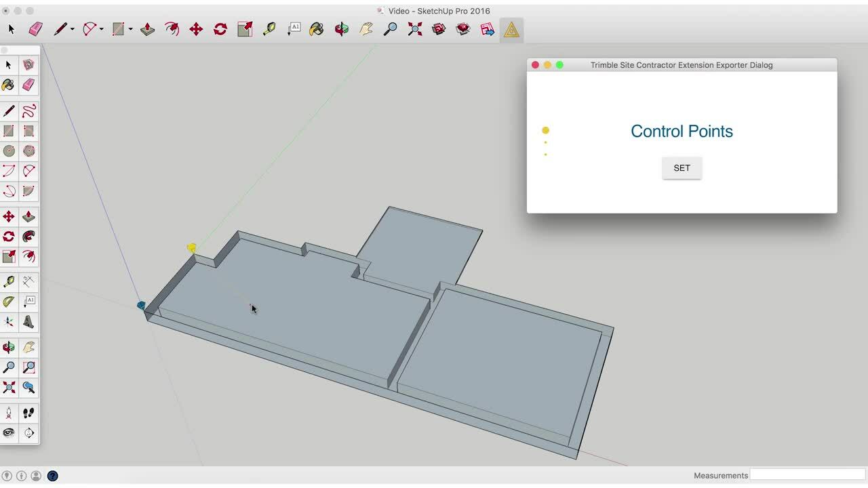Screen dimensions: 868x488
Task: Click the blue marker at the model origin
Action: (141, 306)
